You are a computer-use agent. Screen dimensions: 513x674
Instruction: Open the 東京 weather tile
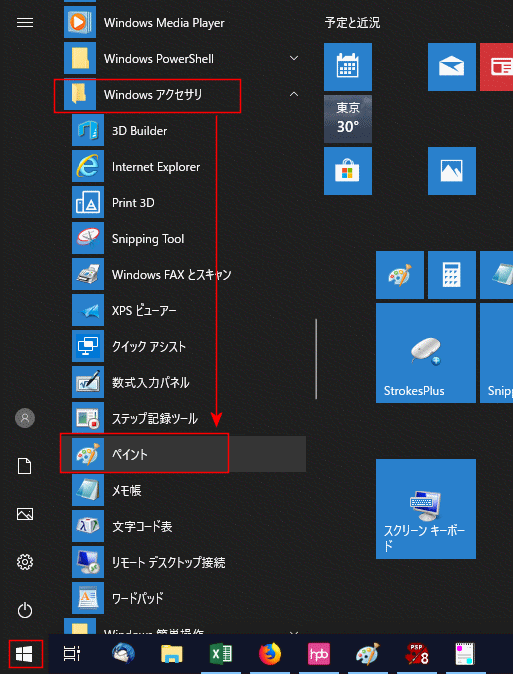(x=348, y=119)
